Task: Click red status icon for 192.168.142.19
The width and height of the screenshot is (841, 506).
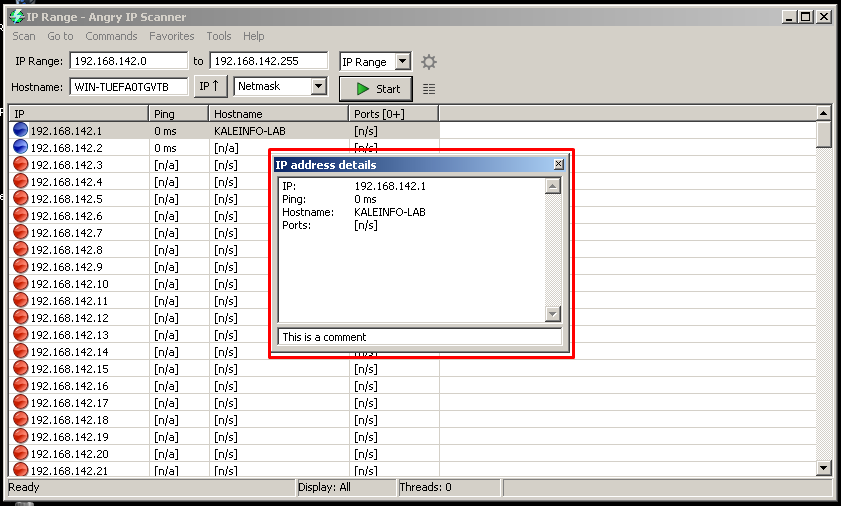Action: (x=20, y=436)
